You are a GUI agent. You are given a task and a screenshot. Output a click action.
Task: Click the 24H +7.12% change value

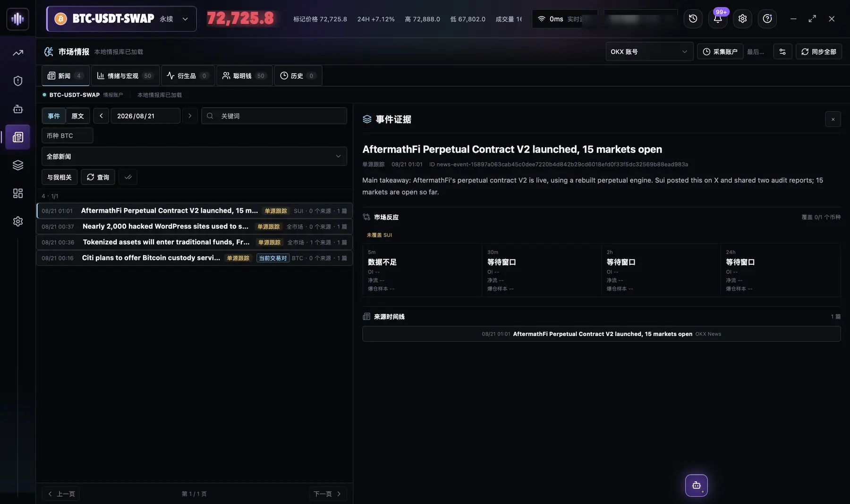(x=376, y=19)
